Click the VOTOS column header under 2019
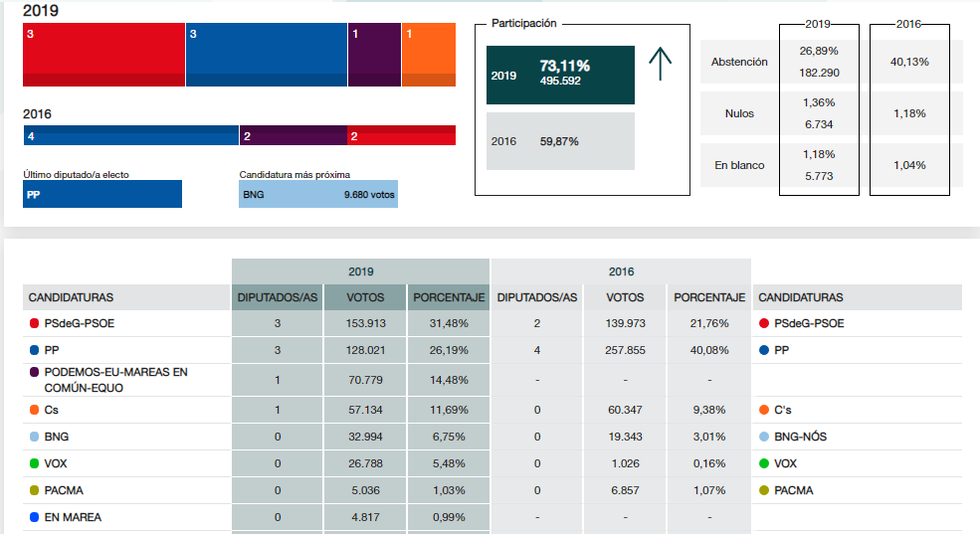Viewport: 980px width, 534px height. click(365, 297)
